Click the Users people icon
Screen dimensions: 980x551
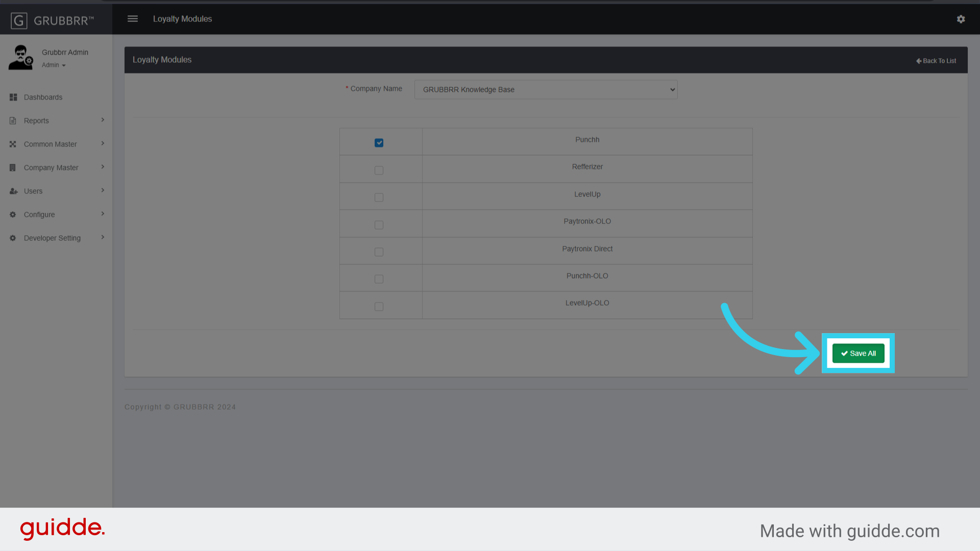click(13, 191)
